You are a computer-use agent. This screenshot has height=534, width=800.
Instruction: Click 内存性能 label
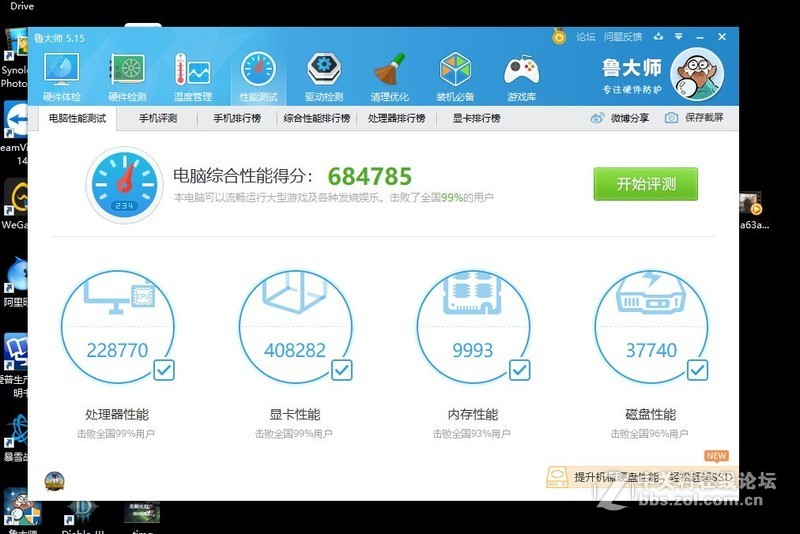[x=473, y=414]
